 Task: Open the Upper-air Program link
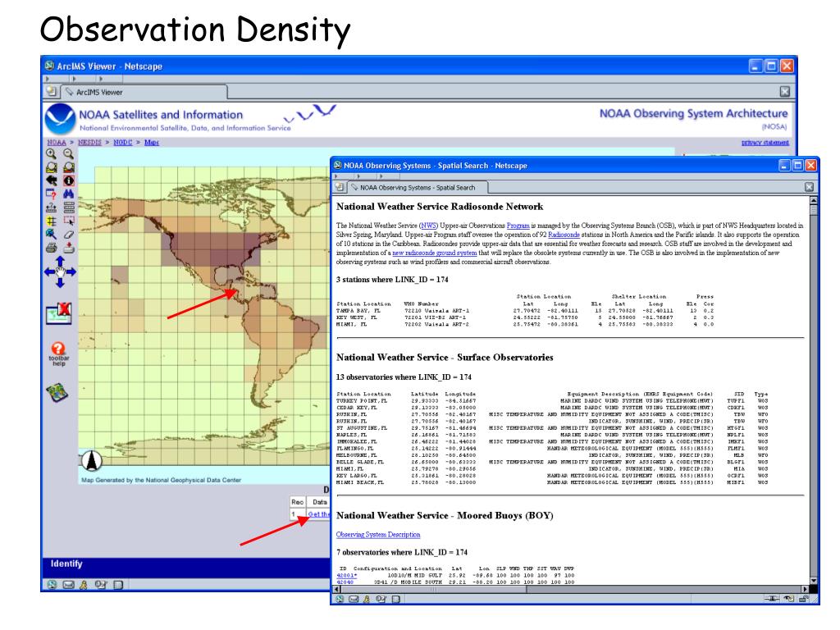[518, 226]
